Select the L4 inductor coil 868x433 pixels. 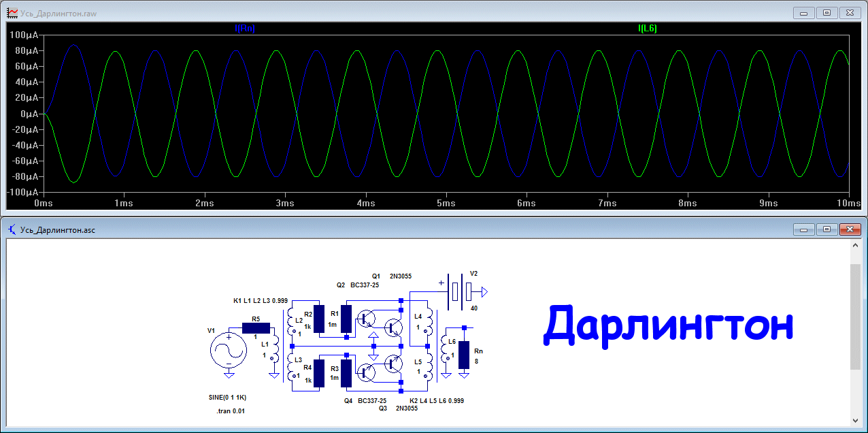(x=428, y=323)
